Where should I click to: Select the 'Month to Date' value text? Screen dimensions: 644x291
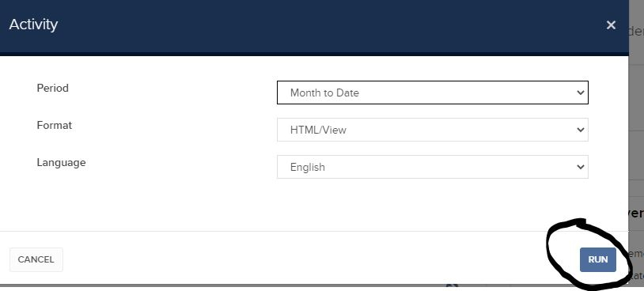click(x=324, y=93)
